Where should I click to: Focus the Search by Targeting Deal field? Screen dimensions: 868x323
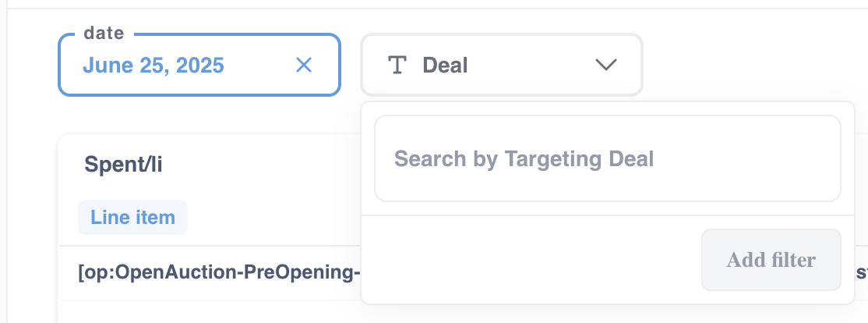point(608,158)
